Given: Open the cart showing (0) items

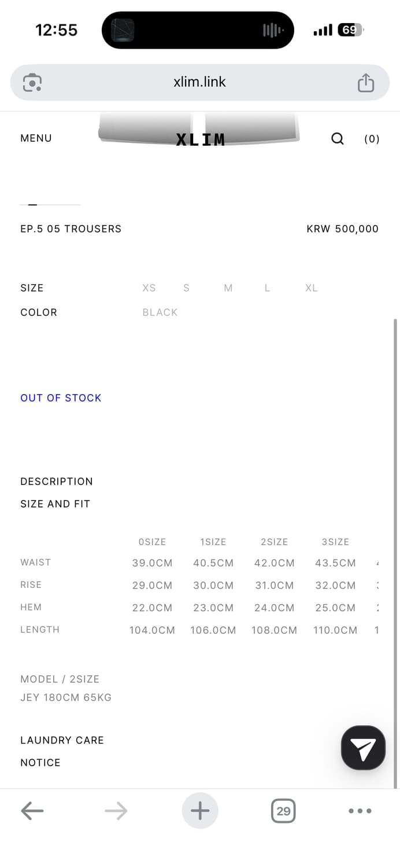Looking at the screenshot, I should tap(372, 139).
